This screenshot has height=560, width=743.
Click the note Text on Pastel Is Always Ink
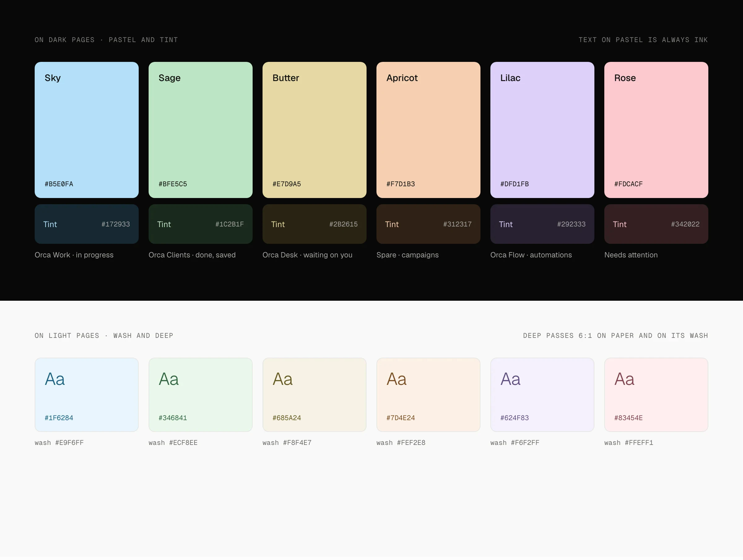coord(643,40)
